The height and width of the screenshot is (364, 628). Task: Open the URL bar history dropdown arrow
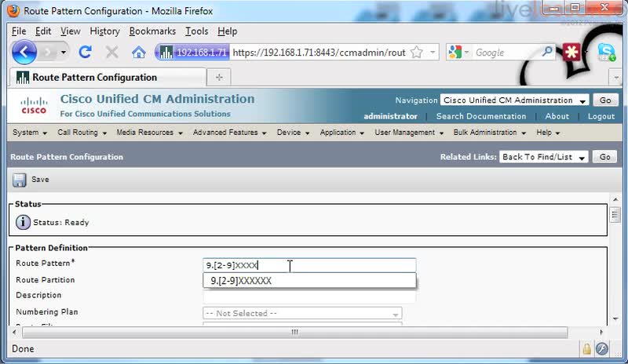[x=433, y=53]
